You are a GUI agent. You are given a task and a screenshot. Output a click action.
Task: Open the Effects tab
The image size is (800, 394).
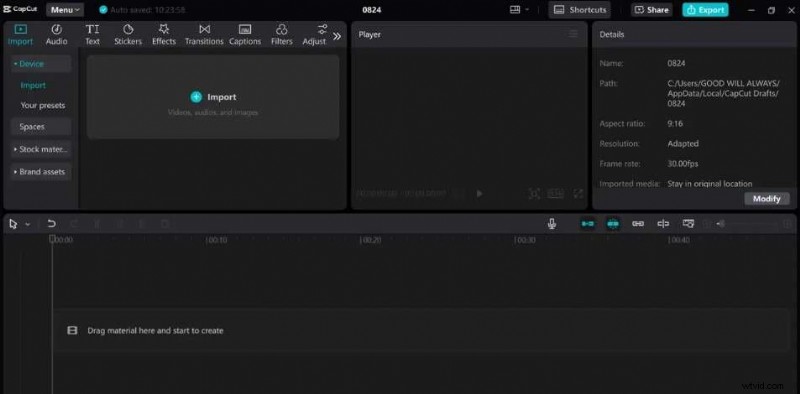[164, 35]
